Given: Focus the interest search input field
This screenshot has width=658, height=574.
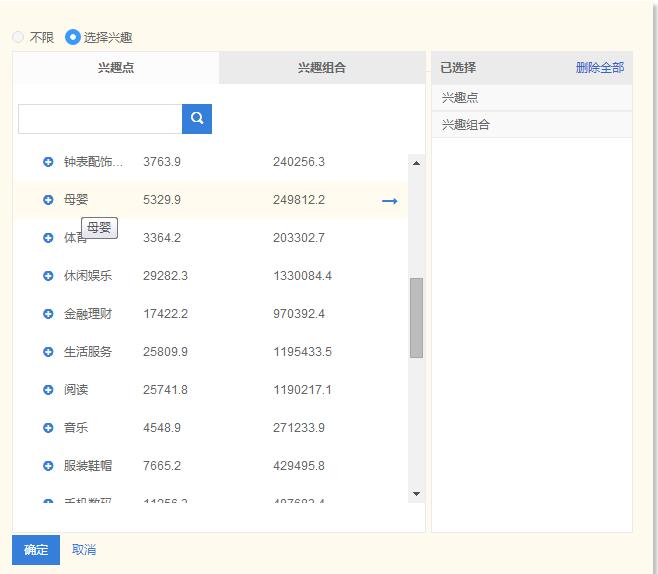Looking at the screenshot, I should (100, 119).
